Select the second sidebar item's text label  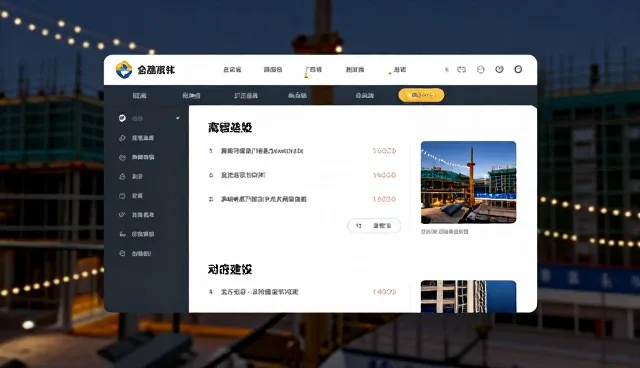coord(143,138)
